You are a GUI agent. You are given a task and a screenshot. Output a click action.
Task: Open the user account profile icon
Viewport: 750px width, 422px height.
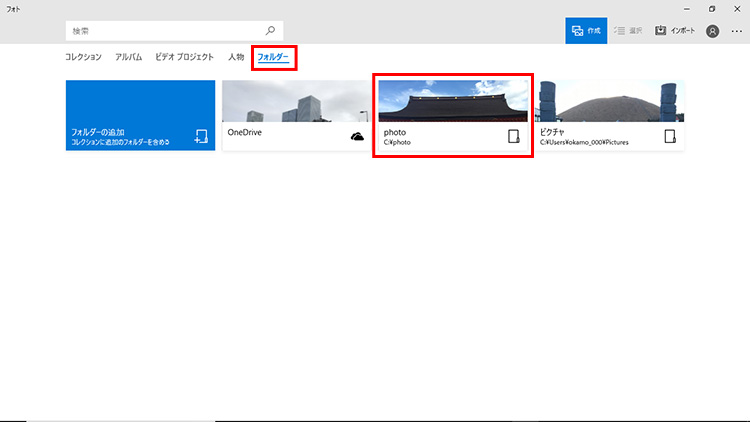click(712, 31)
